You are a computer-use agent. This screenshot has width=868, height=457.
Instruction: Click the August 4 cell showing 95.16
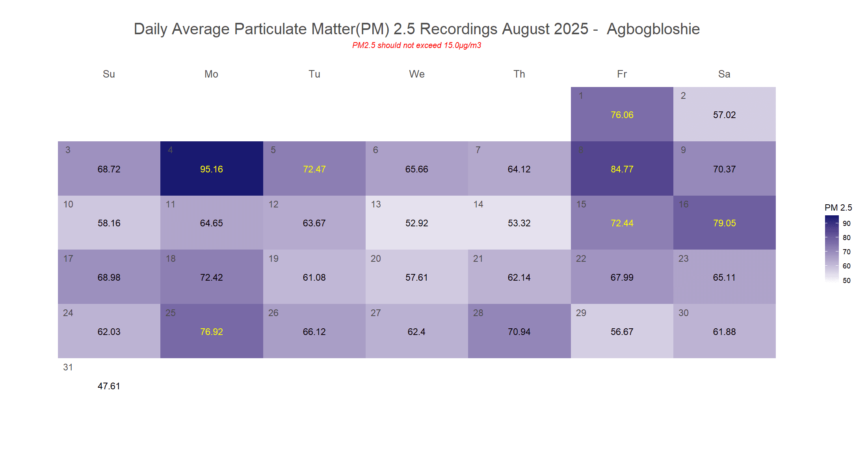click(212, 168)
